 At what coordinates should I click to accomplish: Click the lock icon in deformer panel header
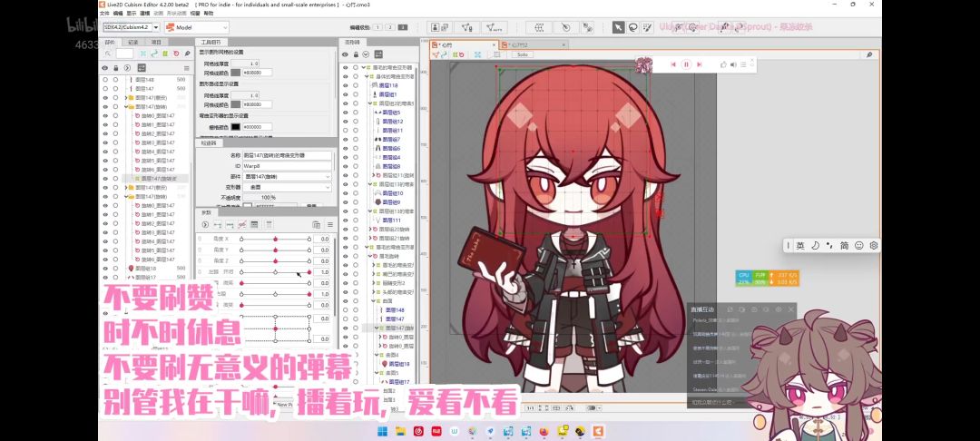356,54
